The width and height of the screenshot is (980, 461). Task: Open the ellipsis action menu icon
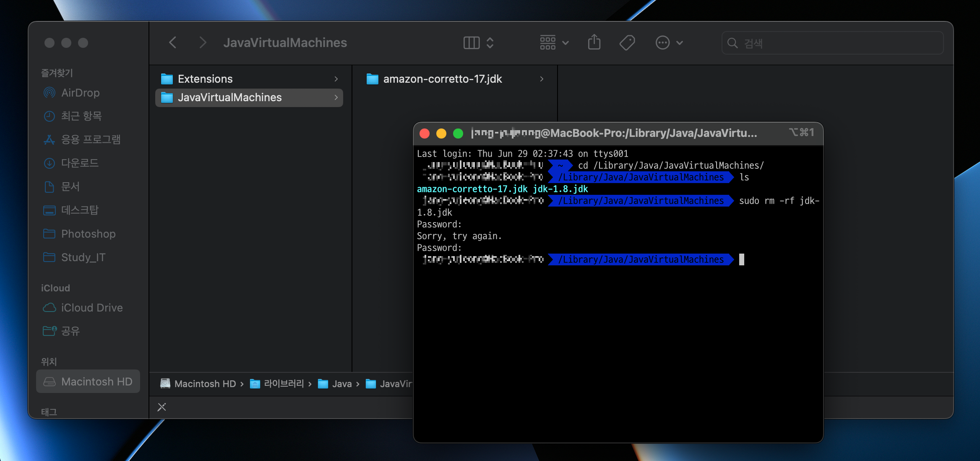click(662, 42)
